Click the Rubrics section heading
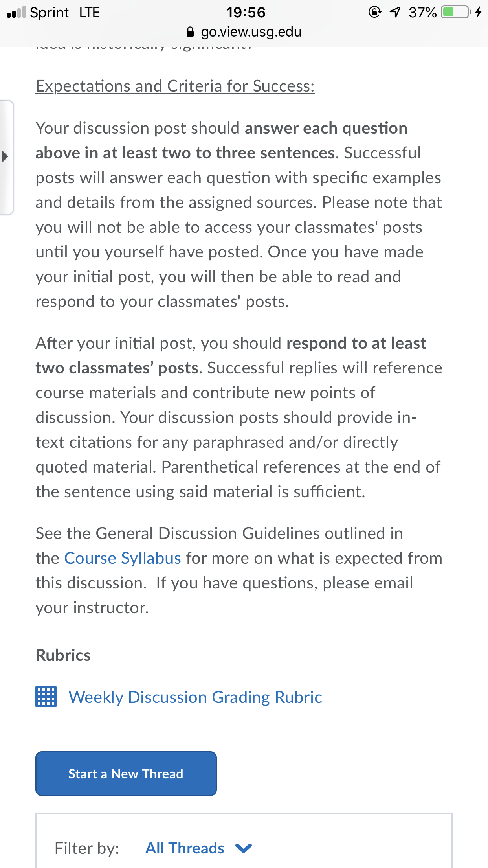 point(63,655)
